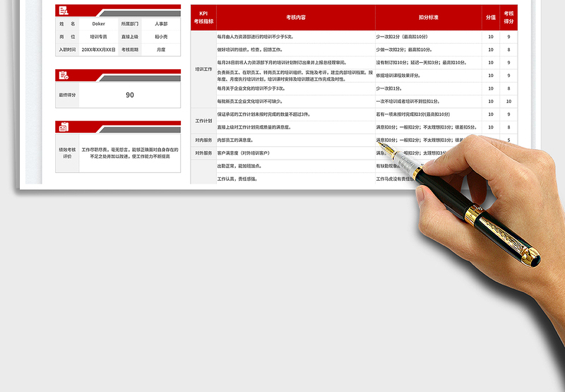Select the 工作计划 category cell
This screenshot has height=392, width=565.
pyautogui.click(x=203, y=121)
